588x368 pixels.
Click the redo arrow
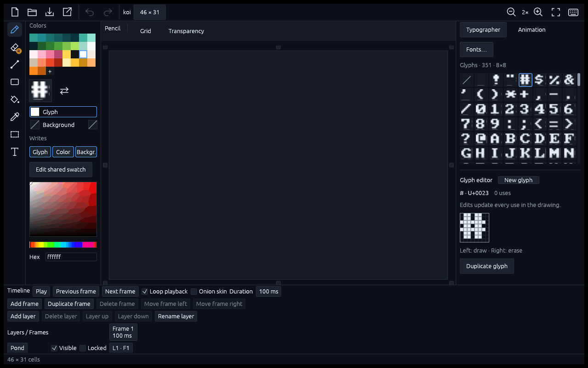click(x=107, y=12)
